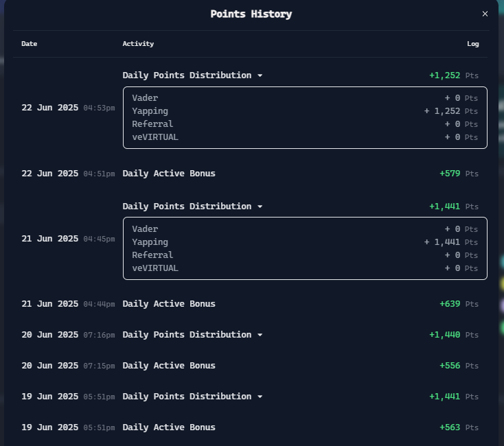Click Yapping + 1,252 Pts row label

150,111
